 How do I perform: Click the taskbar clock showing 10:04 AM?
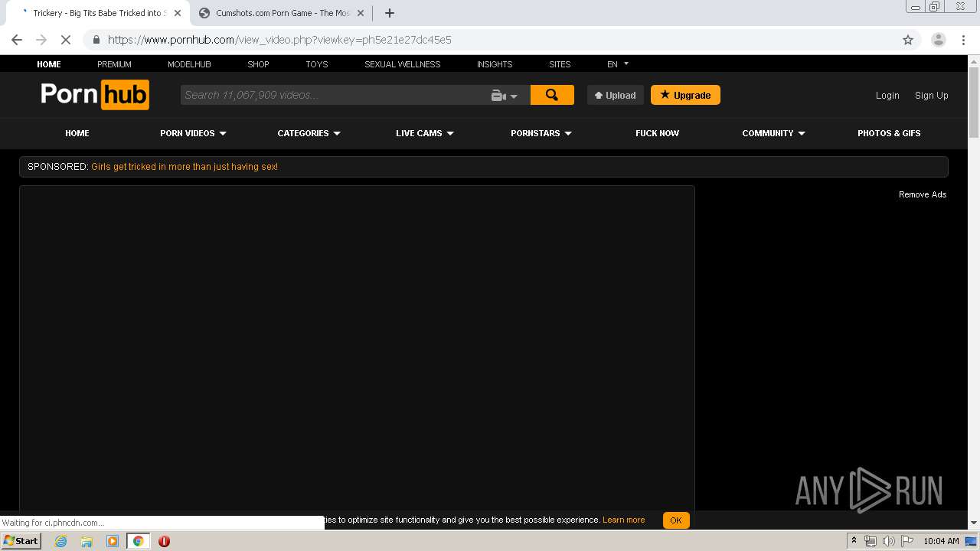point(941,541)
